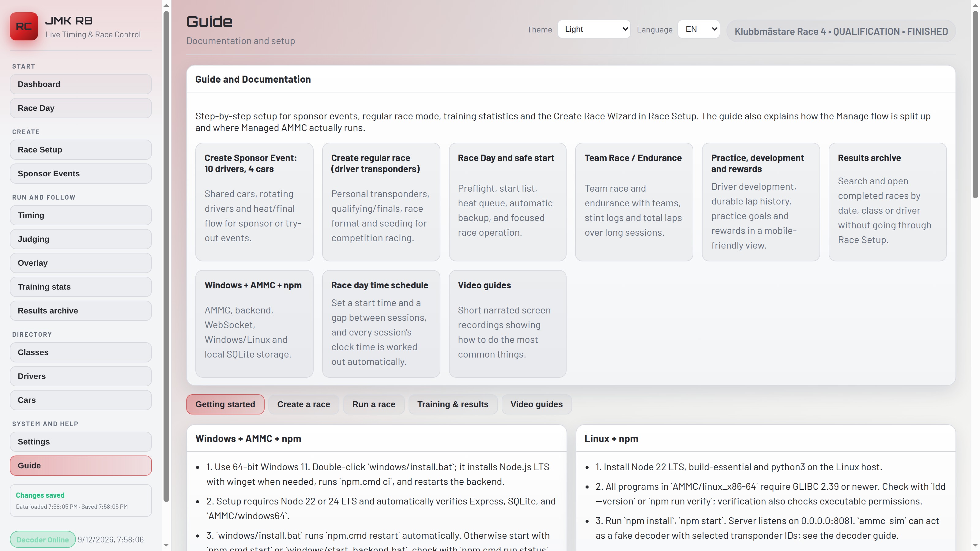Go to the Race Setup page
Viewport: 980px width, 551px height.
(81, 149)
